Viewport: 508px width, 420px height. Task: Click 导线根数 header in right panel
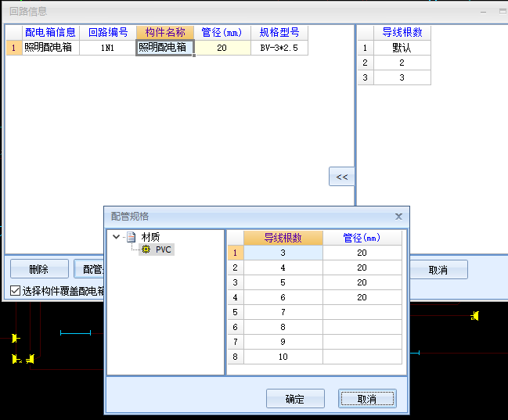[x=402, y=32]
